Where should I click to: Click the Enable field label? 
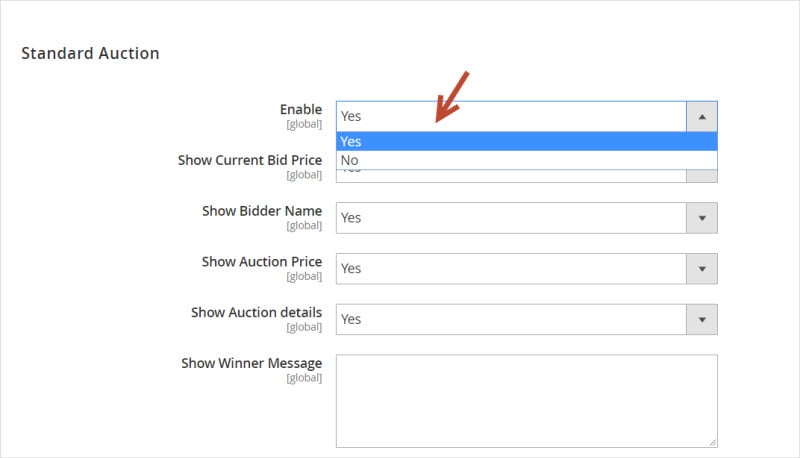click(x=301, y=109)
